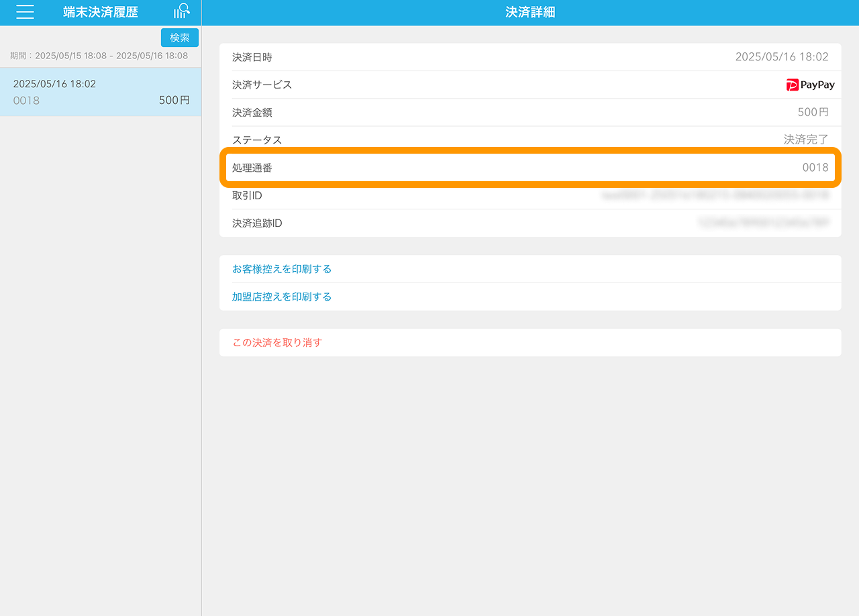
Task: Click the 決済追跡ID label
Action: 257,223
